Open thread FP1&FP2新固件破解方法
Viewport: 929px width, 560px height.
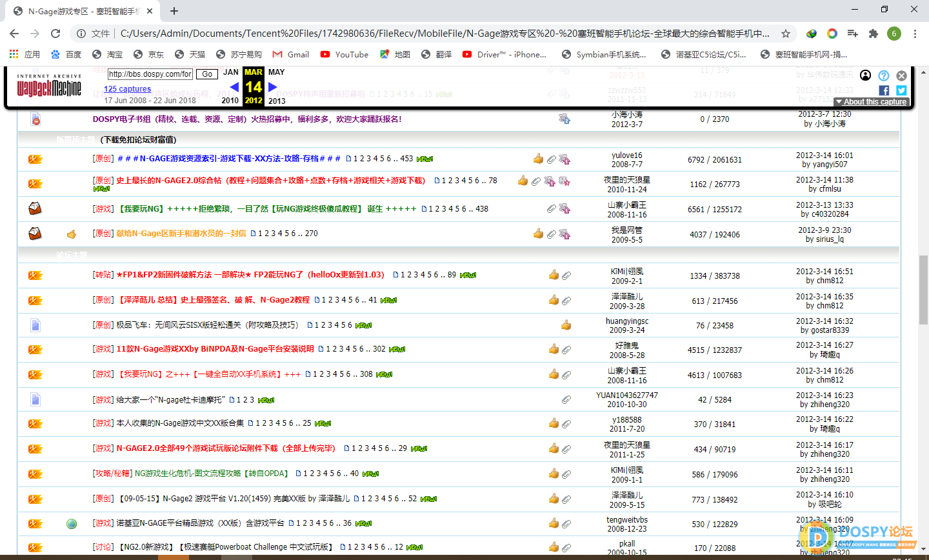tap(250, 275)
